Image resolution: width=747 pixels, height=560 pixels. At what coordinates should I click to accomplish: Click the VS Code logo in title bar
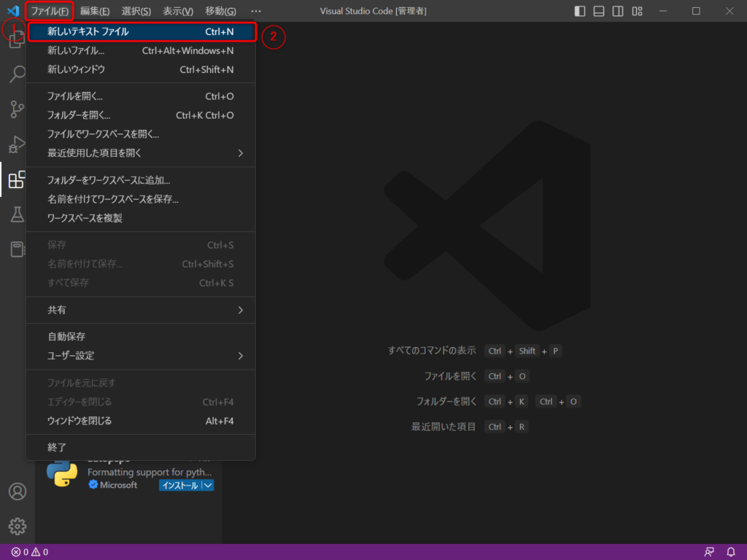pyautogui.click(x=13, y=10)
